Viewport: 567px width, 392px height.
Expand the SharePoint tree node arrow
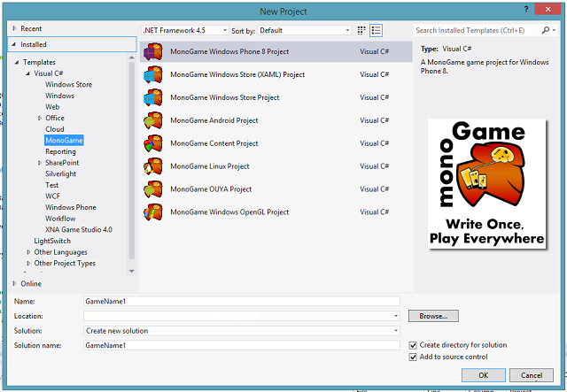point(40,163)
